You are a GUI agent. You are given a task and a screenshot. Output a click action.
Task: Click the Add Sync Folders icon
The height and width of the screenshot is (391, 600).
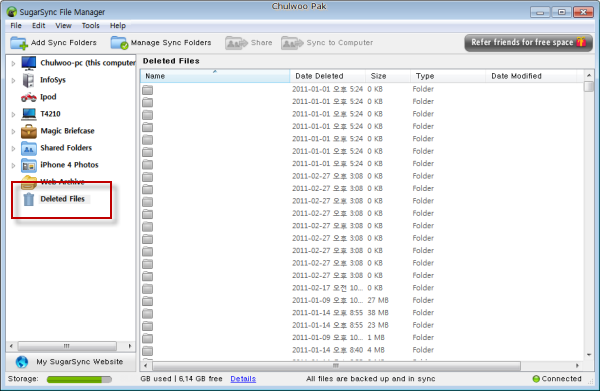[x=19, y=43]
